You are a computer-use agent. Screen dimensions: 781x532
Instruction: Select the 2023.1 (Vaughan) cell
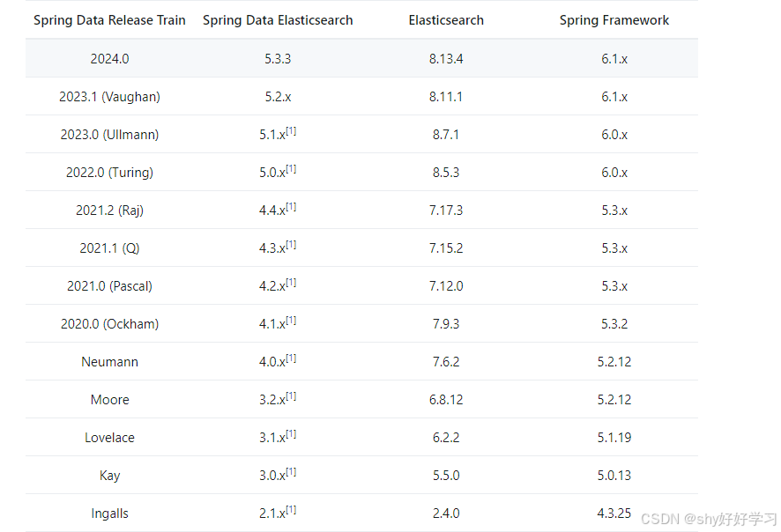(x=109, y=97)
